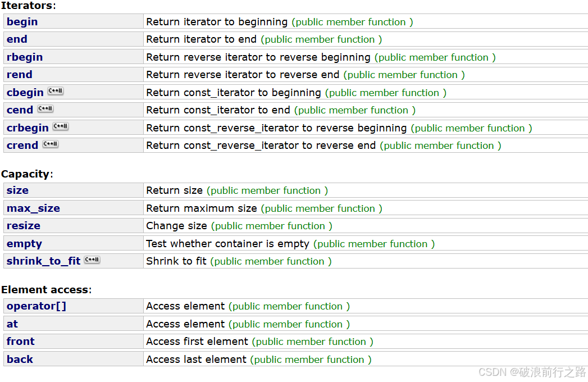Open the max_size function reference
The height and width of the screenshot is (382, 588).
click(33, 208)
